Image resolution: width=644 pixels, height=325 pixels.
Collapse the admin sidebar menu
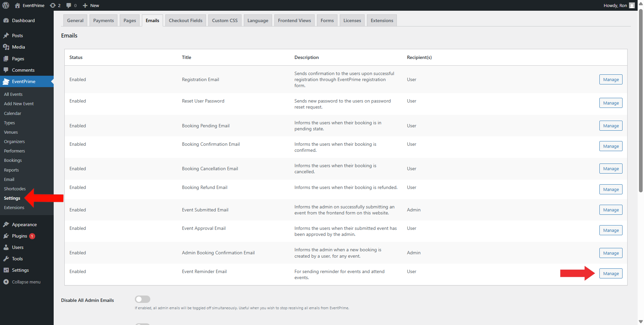pyautogui.click(x=22, y=282)
